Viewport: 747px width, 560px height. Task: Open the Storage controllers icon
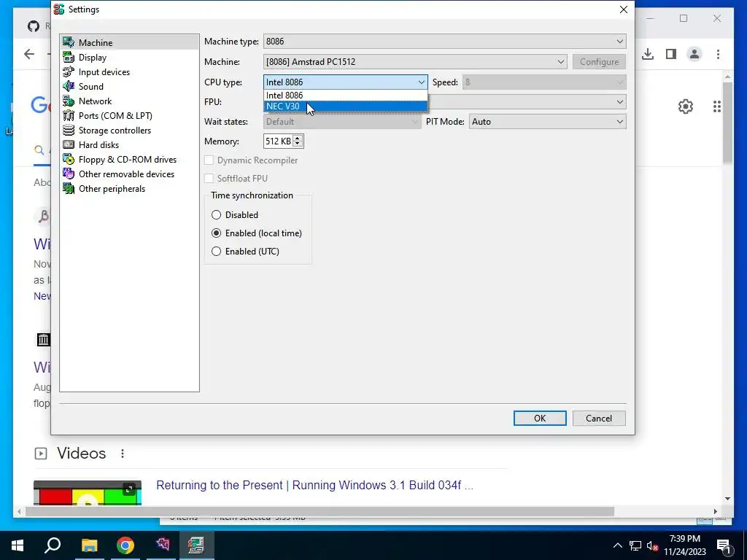pyautogui.click(x=69, y=130)
